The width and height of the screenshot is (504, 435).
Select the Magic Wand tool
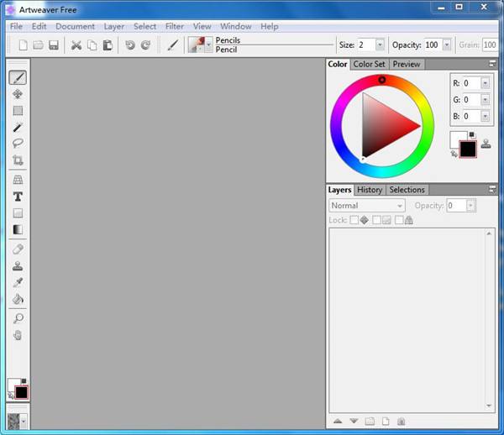18,127
